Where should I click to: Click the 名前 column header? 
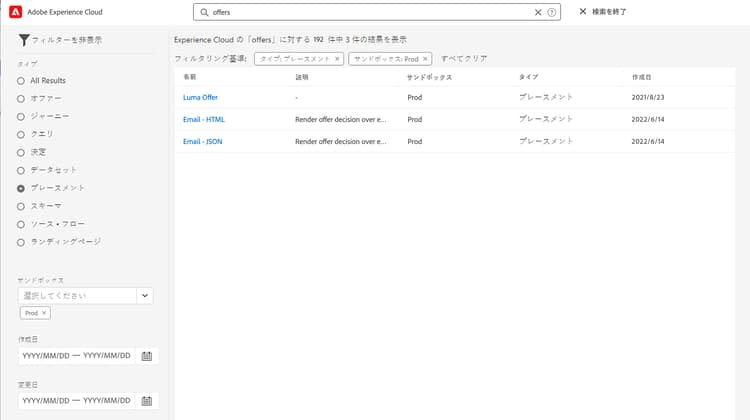pos(189,77)
